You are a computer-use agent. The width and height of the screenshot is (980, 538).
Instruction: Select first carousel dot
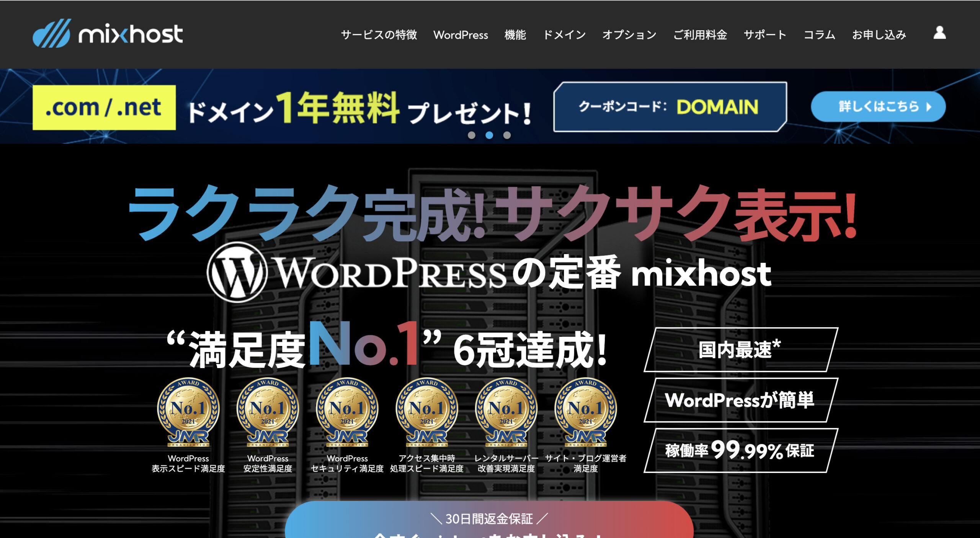point(472,135)
